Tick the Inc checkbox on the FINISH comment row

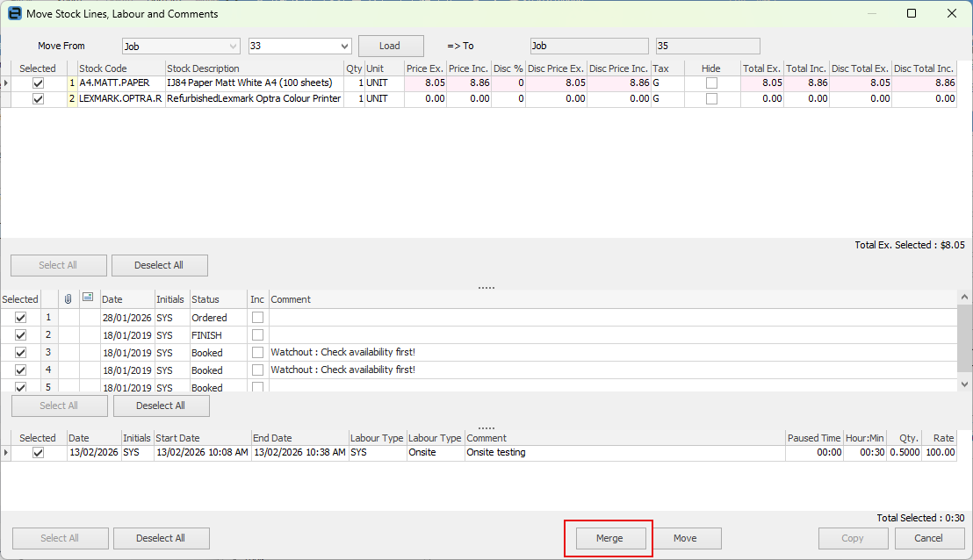[x=257, y=335]
